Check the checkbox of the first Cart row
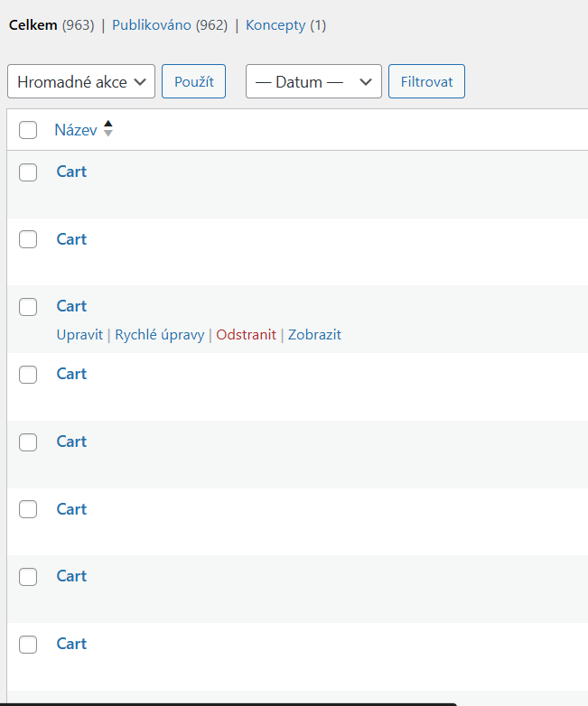588x706 pixels. [28, 172]
